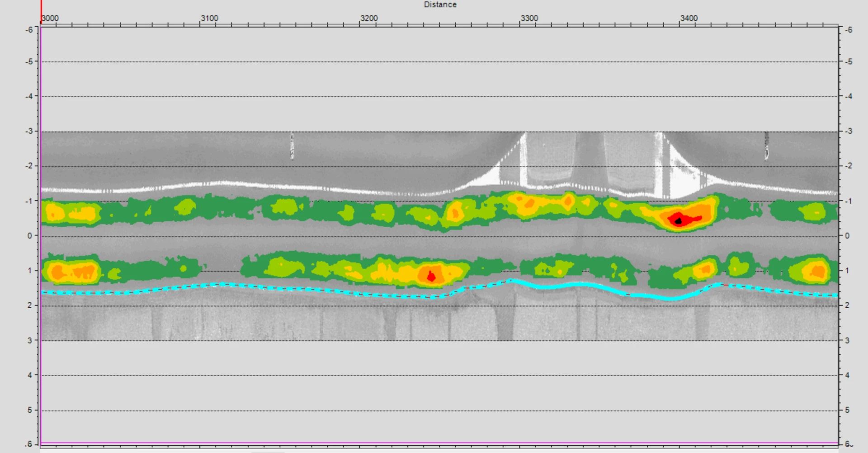868x453 pixels.
Task: Click the orange blob at left of lower band
Action: (x=59, y=272)
